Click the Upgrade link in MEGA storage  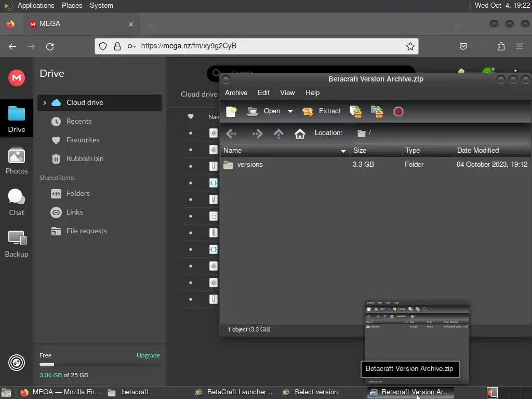pyautogui.click(x=148, y=355)
